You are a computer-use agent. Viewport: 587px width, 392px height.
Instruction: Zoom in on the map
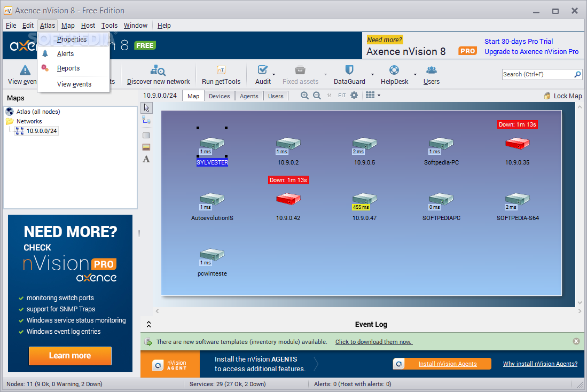coord(305,96)
